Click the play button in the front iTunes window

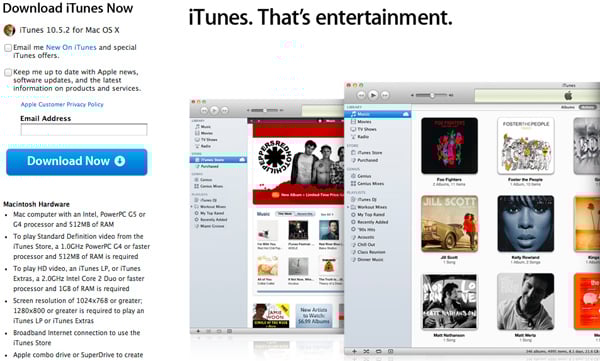point(373,95)
